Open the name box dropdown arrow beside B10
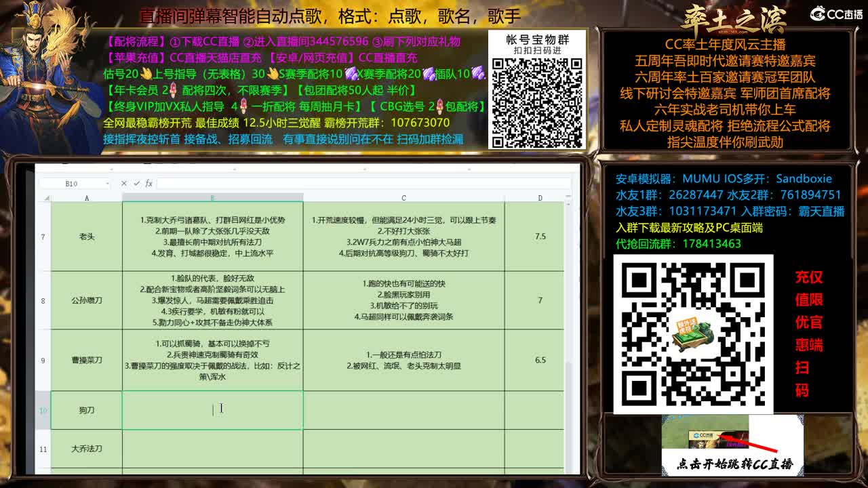This screenshot has height=488, width=868. pos(107,184)
